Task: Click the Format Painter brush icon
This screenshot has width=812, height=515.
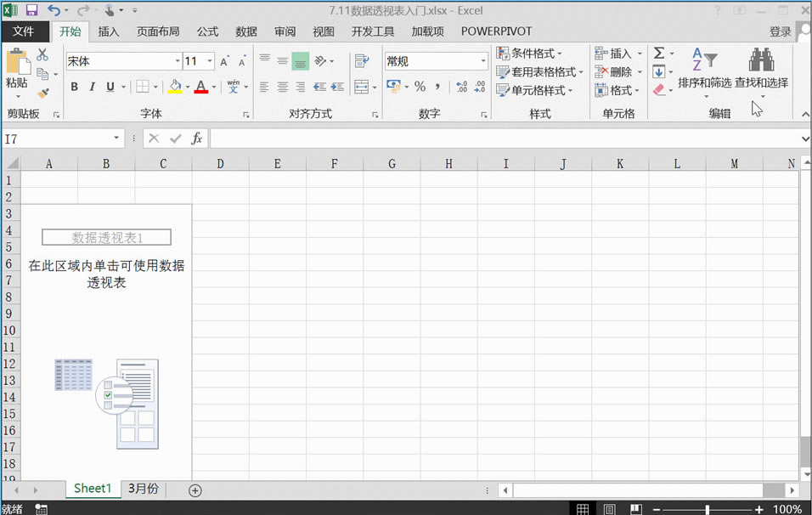Action: [42, 93]
